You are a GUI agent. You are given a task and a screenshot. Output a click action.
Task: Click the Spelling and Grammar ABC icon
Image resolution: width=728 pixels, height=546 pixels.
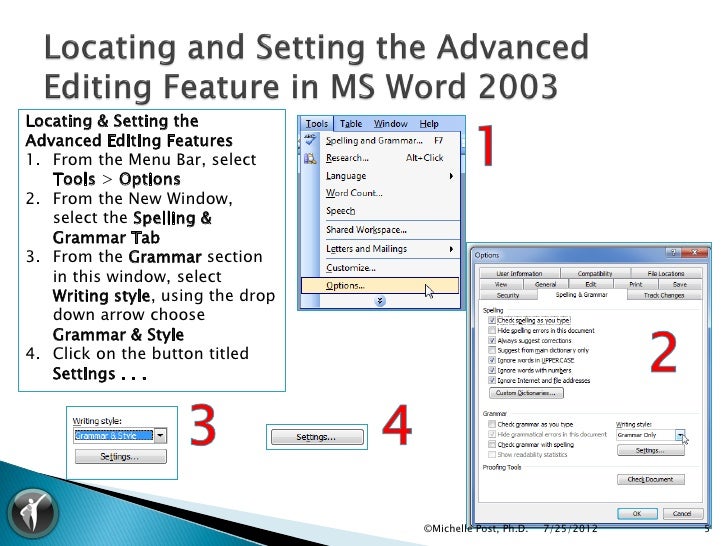tap(310, 139)
